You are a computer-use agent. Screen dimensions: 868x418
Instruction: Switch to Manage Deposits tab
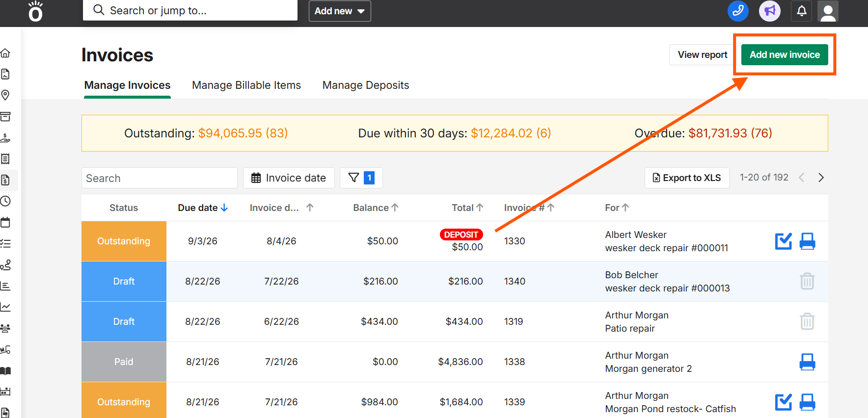click(366, 85)
